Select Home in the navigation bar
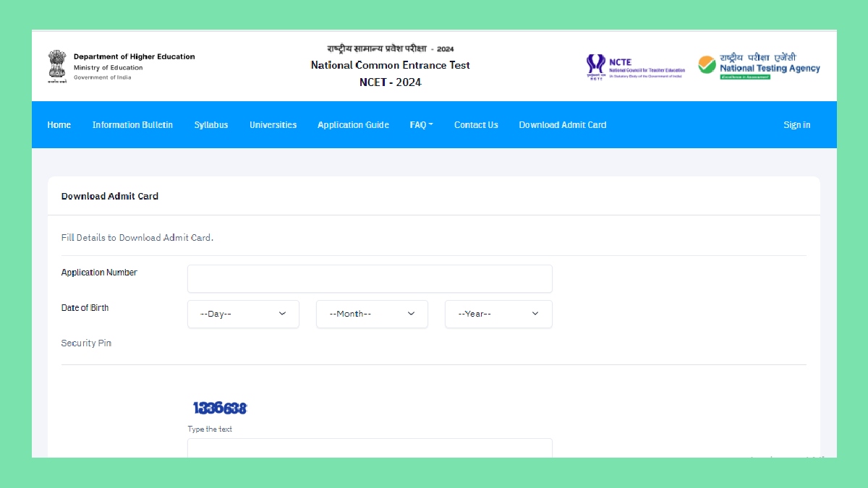The image size is (868, 488). point(59,124)
